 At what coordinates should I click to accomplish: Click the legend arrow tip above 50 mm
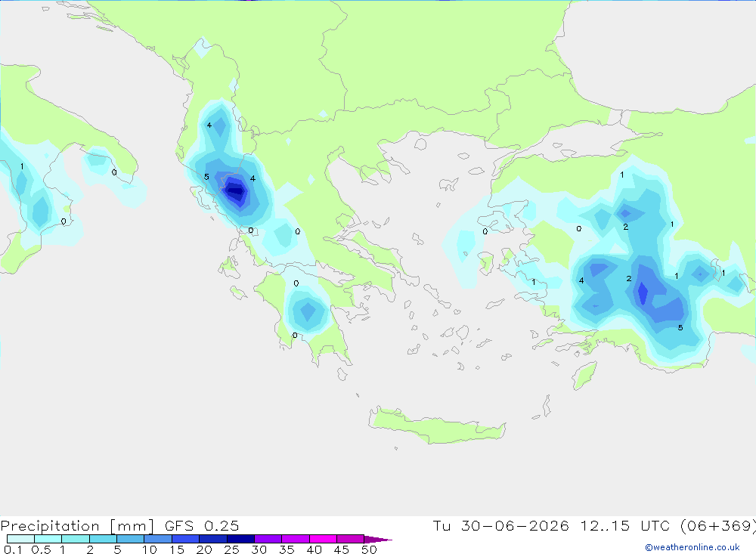[377, 539]
